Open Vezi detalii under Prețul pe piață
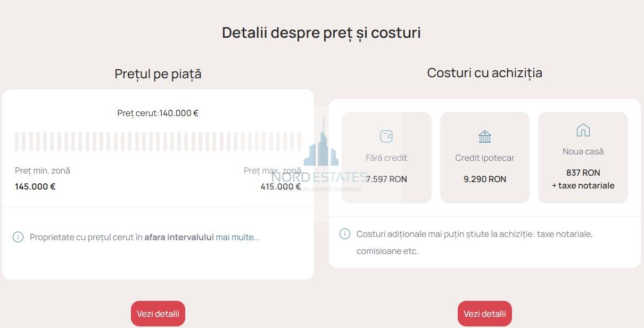644x328 pixels. point(158,314)
